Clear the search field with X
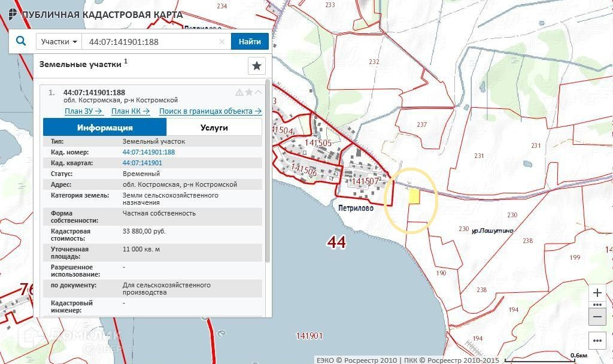This screenshot has width=613, height=364. pyautogui.click(x=221, y=42)
